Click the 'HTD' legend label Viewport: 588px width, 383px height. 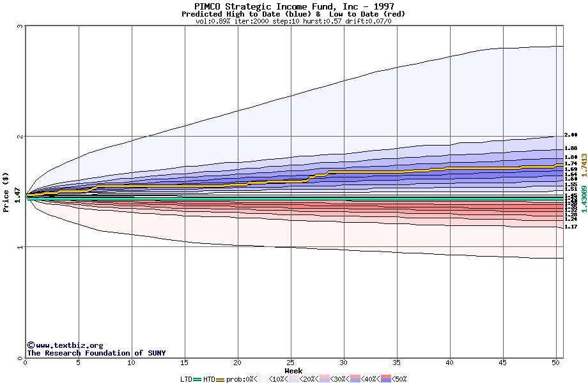[x=209, y=379]
